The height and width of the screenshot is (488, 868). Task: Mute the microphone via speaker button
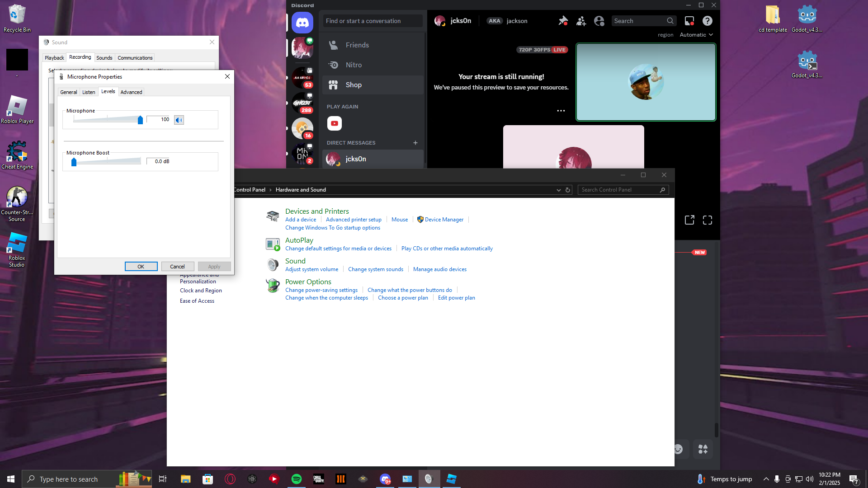179,120
